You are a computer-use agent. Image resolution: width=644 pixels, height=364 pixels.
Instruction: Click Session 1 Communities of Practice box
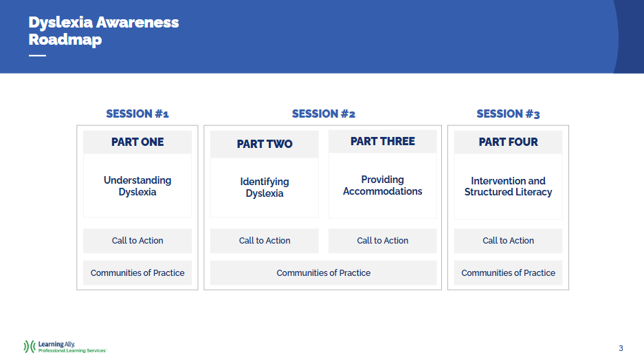point(137,272)
